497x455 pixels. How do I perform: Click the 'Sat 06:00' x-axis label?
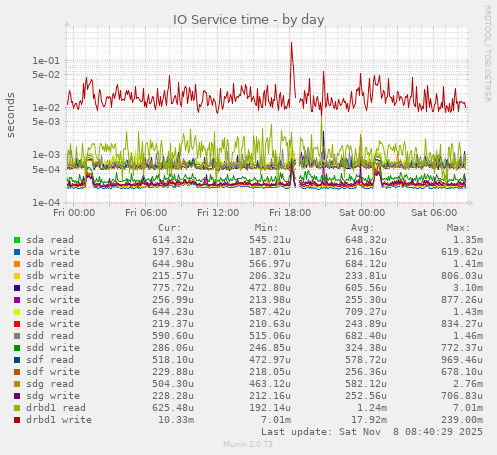coord(434,213)
